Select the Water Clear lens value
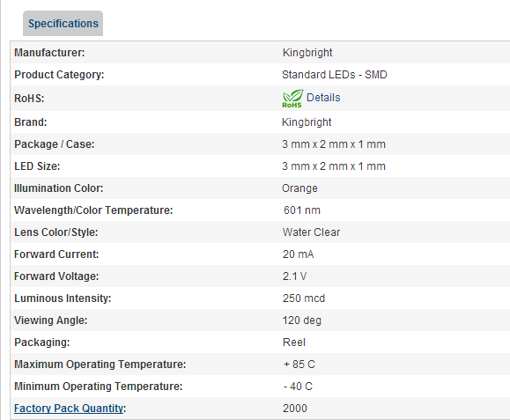Viewport: 510px width, 420px height. [311, 232]
